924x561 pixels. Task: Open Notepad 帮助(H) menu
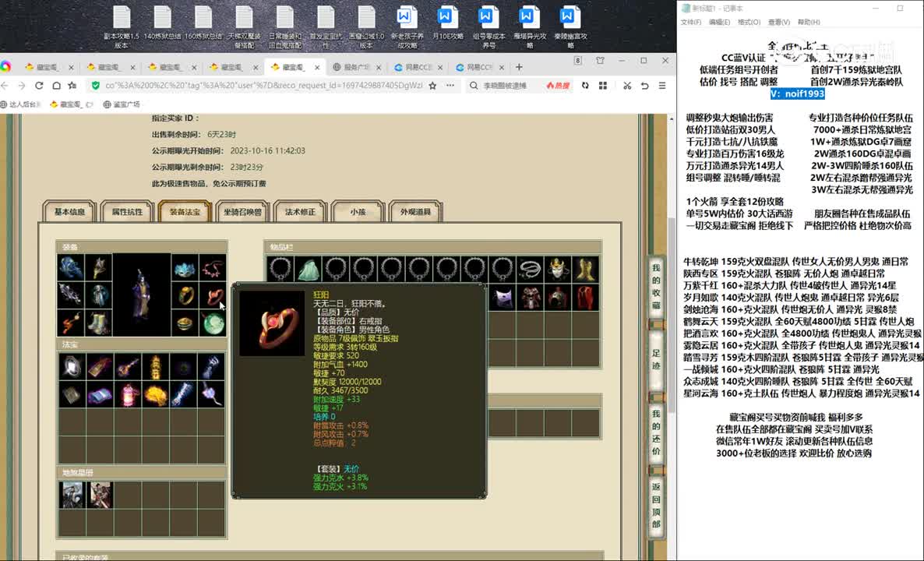[809, 22]
